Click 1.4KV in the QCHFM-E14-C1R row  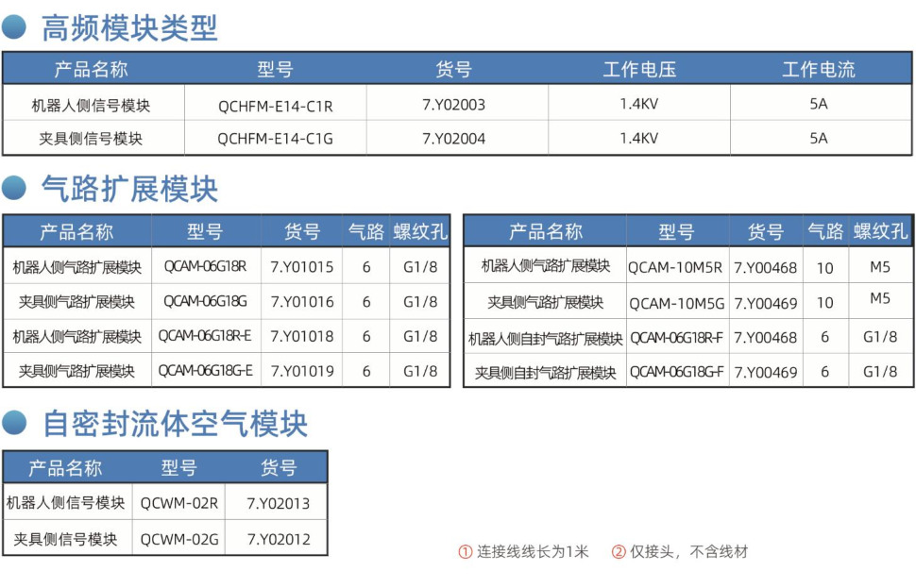coord(639,104)
